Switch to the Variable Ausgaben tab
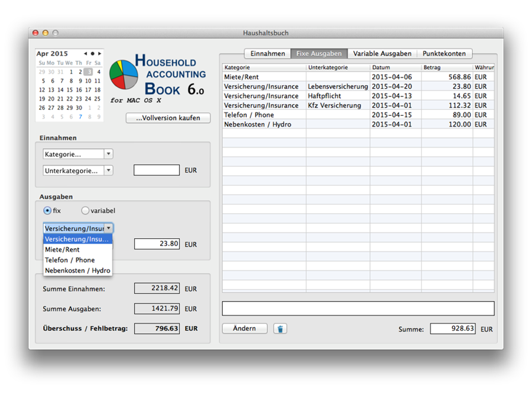The width and height of the screenshot is (532, 399). (x=382, y=53)
